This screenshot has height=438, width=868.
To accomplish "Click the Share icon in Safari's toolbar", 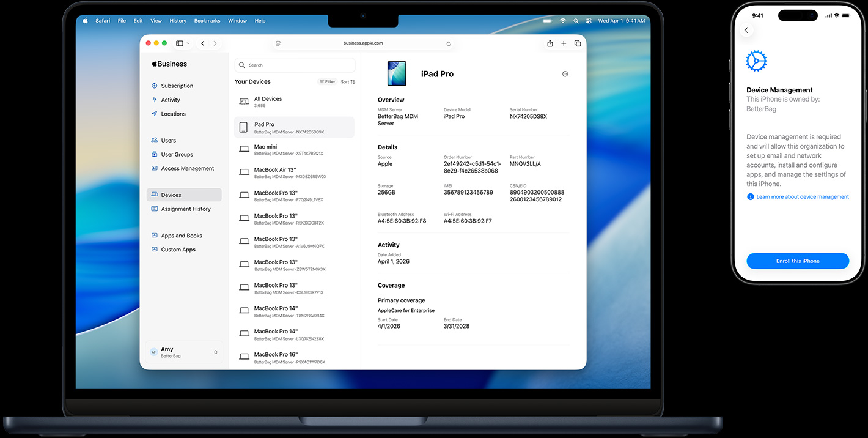I will pos(550,43).
